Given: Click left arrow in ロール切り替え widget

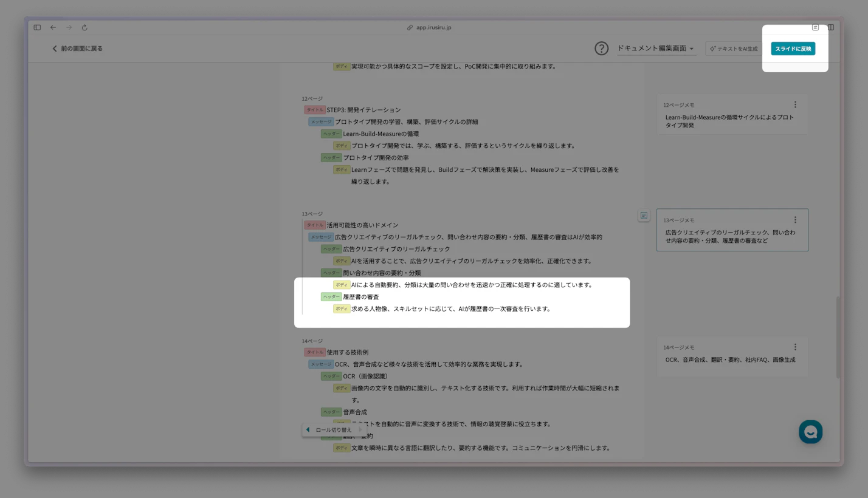Looking at the screenshot, I should [x=308, y=430].
